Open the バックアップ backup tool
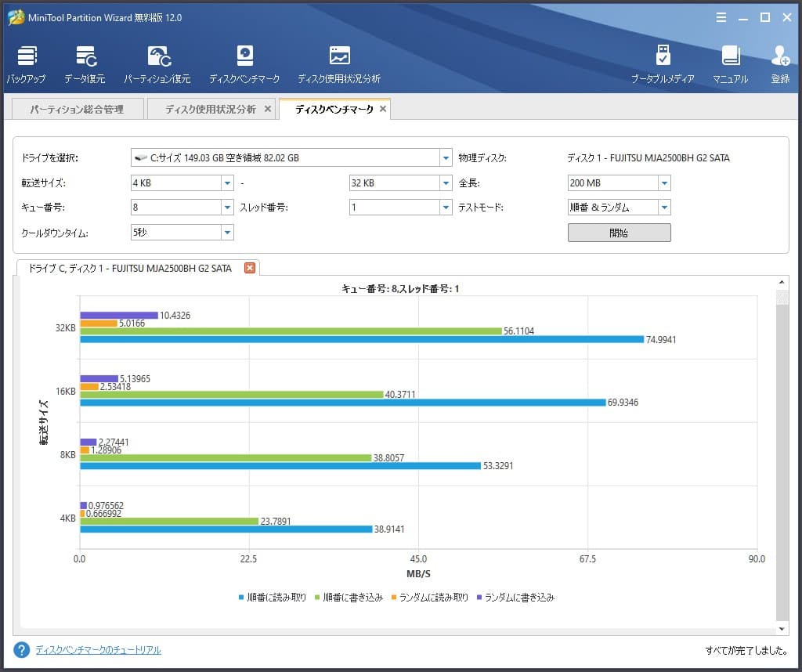 (26, 64)
